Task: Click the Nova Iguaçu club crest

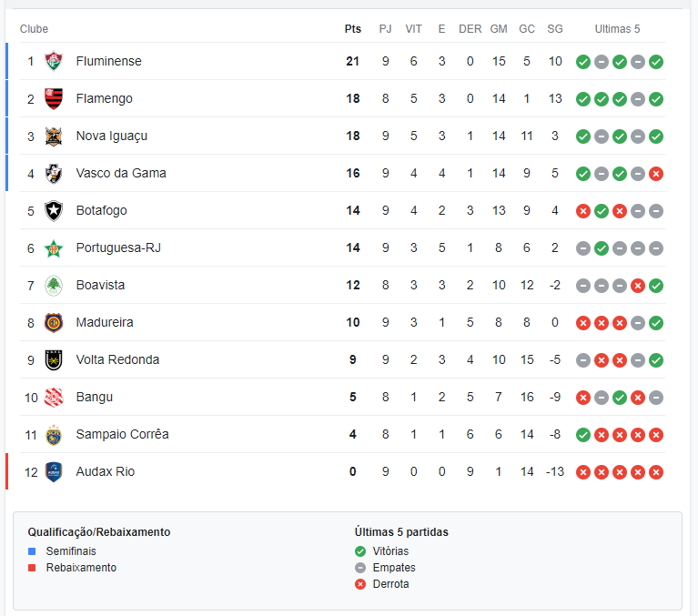Action: pyautogui.click(x=54, y=136)
